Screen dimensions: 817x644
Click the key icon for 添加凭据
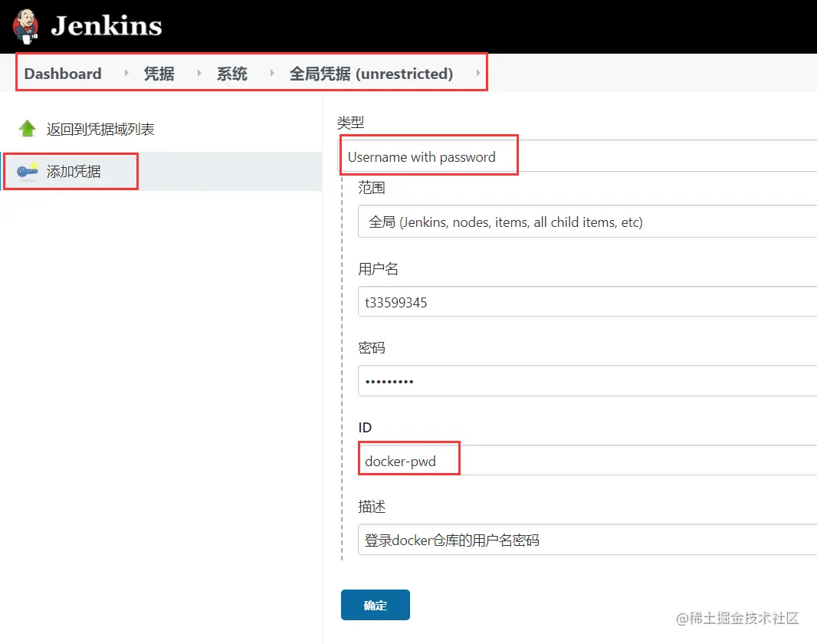(x=27, y=171)
